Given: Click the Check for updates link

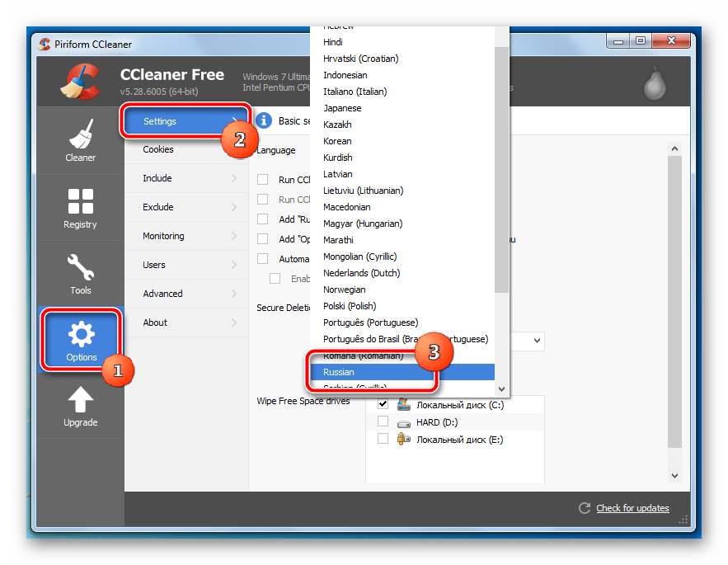Looking at the screenshot, I should coord(632,508).
